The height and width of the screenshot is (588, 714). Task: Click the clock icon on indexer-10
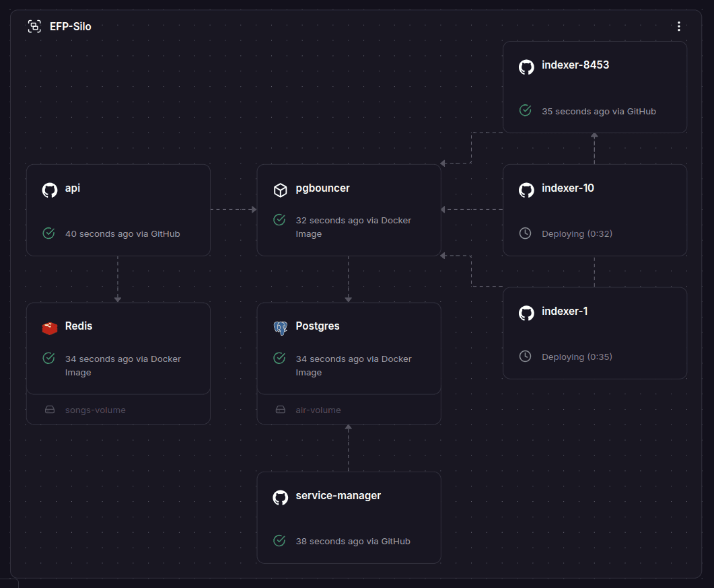tap(526, 233)
